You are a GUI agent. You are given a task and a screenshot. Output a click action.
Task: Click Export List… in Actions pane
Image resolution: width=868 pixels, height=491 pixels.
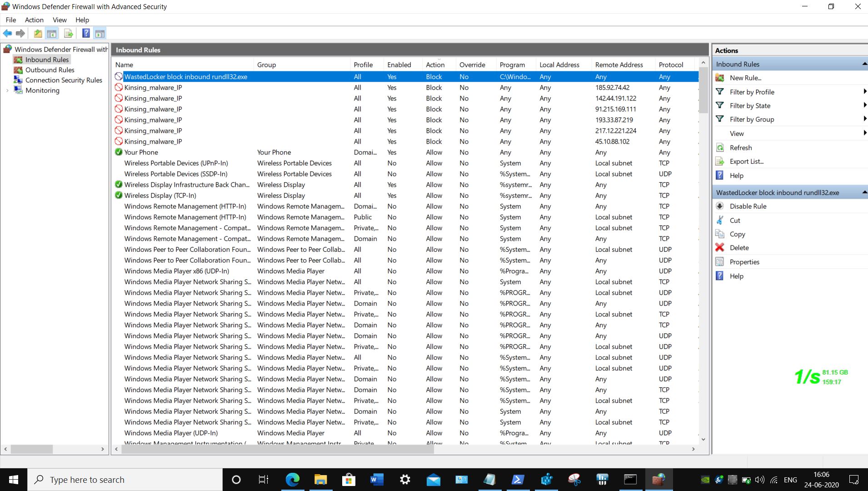[x=747, y=161]
